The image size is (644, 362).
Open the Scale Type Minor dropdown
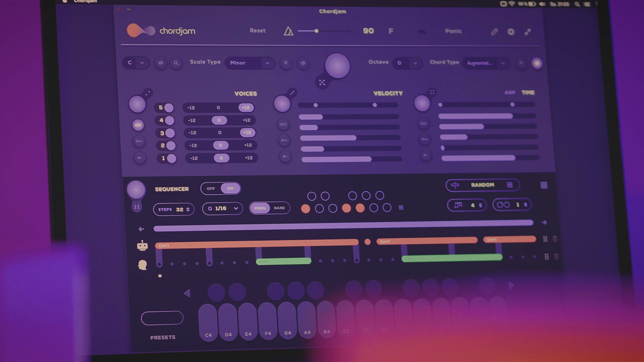tap(250, 63)
